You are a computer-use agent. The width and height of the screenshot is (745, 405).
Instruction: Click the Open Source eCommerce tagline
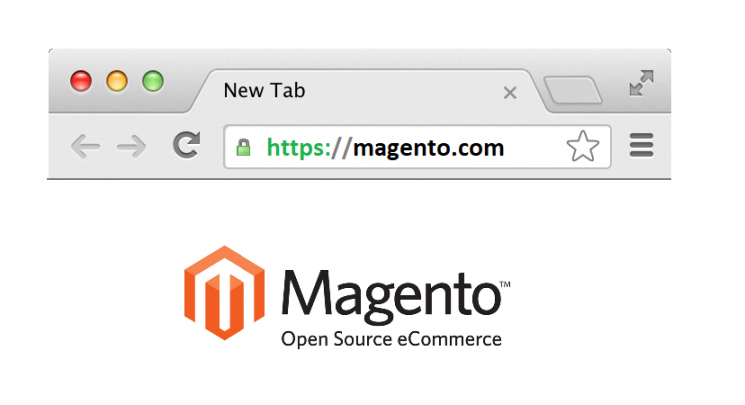click(391, 339)
